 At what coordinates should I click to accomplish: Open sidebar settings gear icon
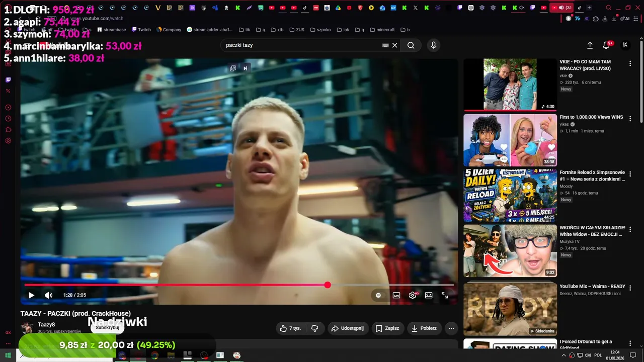point(8,141)
